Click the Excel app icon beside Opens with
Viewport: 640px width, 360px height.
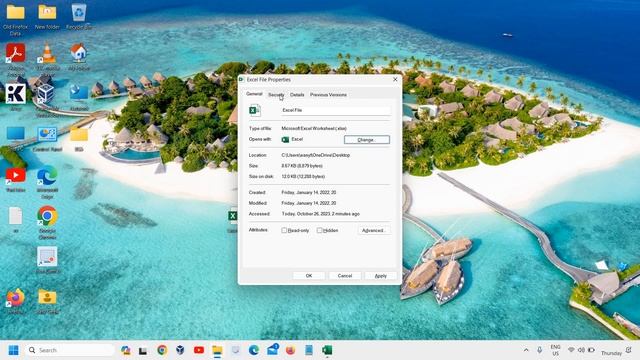point(285,140)
